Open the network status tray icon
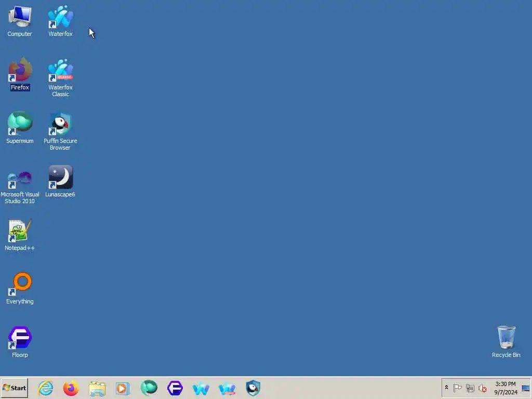This screenshot has width=532, height=399. [470, 388]
